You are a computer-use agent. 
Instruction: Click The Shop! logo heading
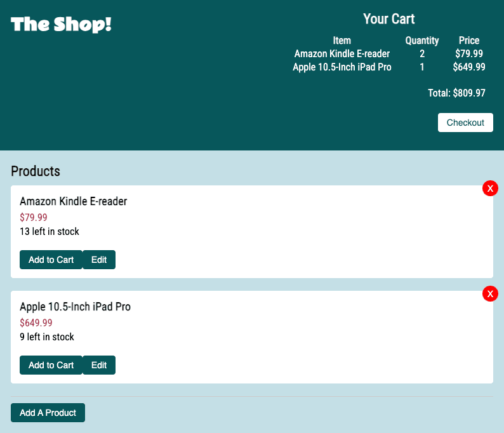[61, 24]
